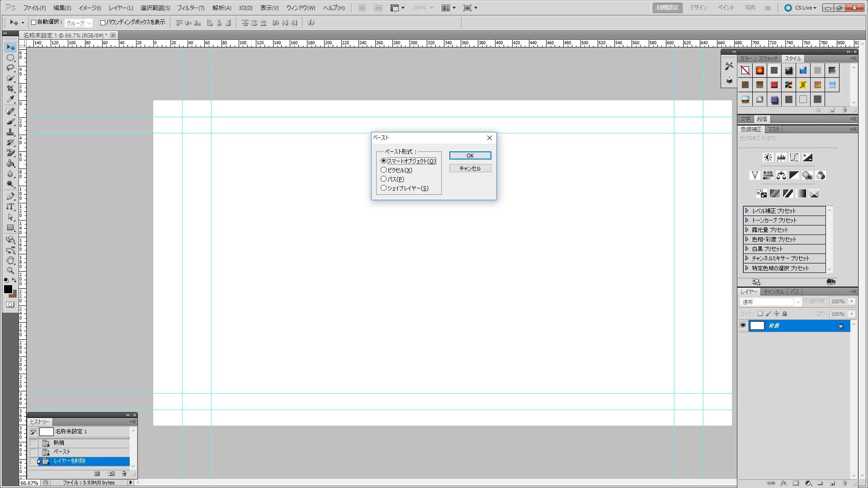Select the Crop tool in toolbar
The width and height of the screenshot is (868, 488).
point(10,89)
